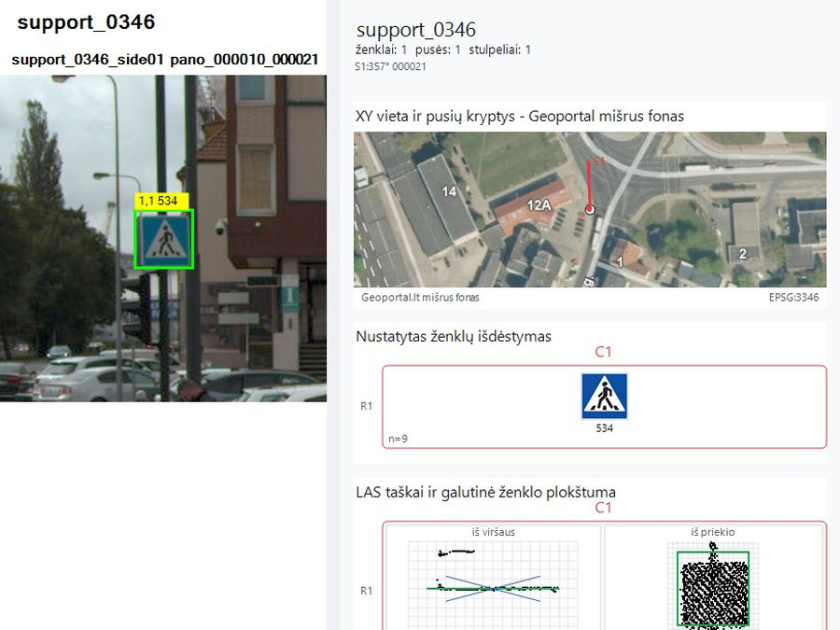Click the 'n=9' text
The width and height of the screenshot is (840, 630).
[x=398, y=439]
